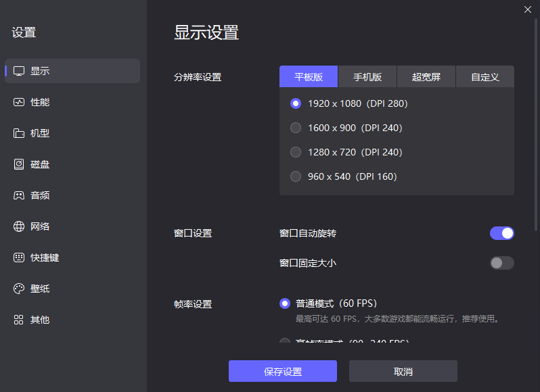Click the globe icon beside 网络
Image resolution: width=540 pixels, height=392 pixels.
click(18, 226)
